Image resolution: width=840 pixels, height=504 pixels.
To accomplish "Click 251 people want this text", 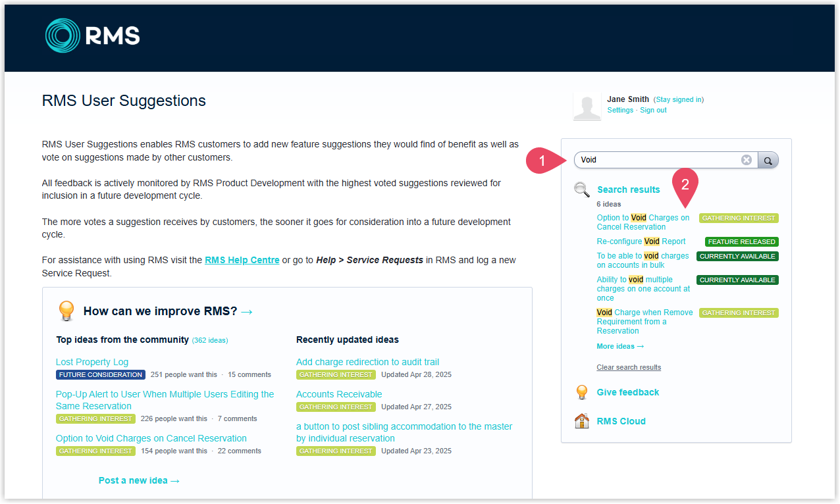I will (x=184, y=375).
